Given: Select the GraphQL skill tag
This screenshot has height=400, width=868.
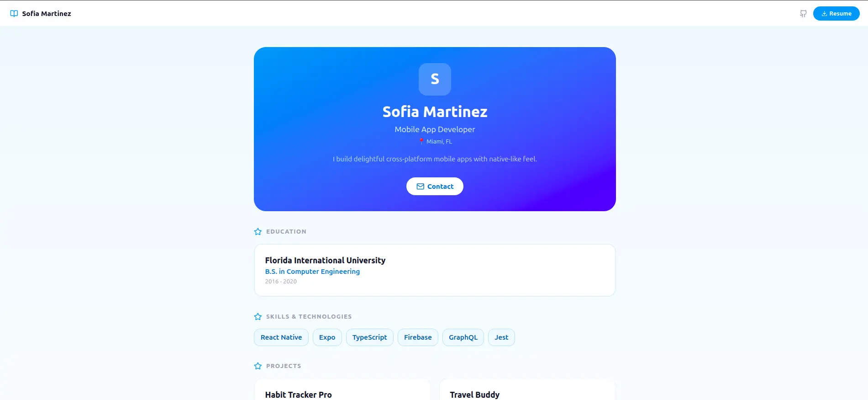Looking at the screenshot, I should coord(463,337).
